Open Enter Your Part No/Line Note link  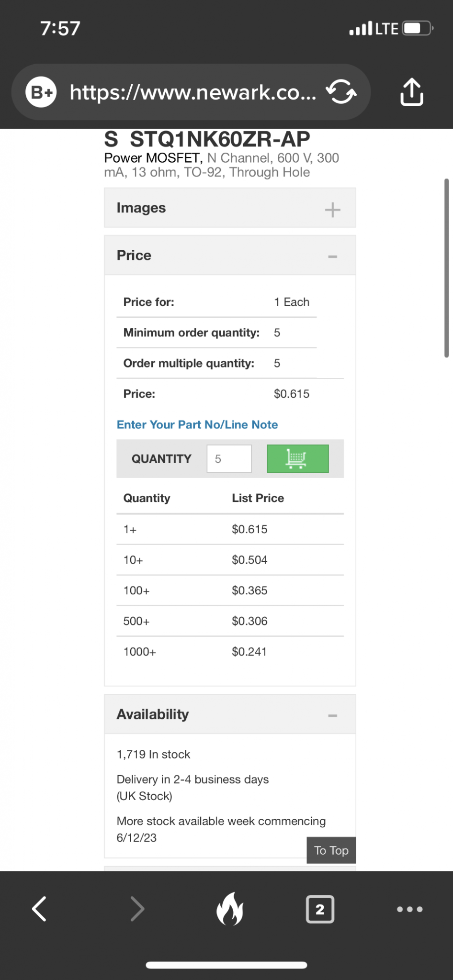coord(197,424)
